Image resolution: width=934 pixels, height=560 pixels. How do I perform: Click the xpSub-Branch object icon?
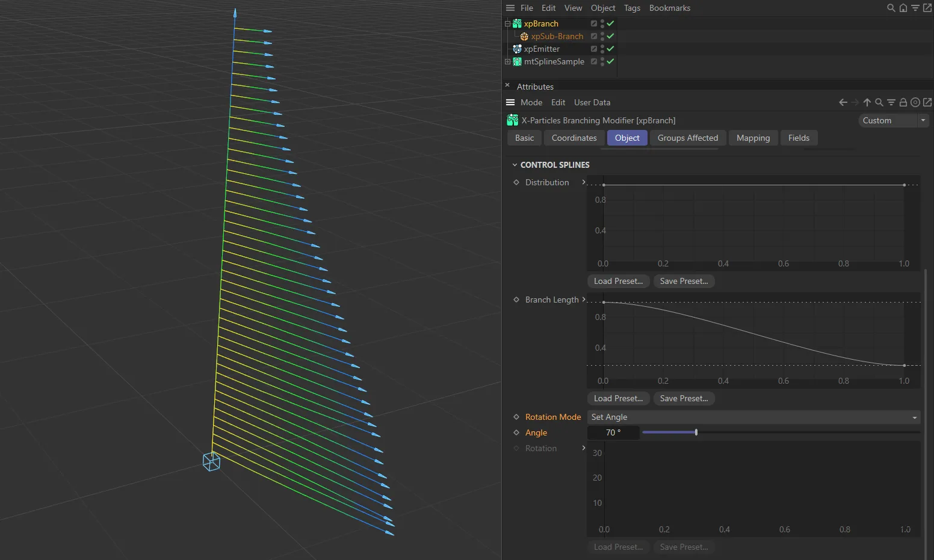(x=524, y=36)
